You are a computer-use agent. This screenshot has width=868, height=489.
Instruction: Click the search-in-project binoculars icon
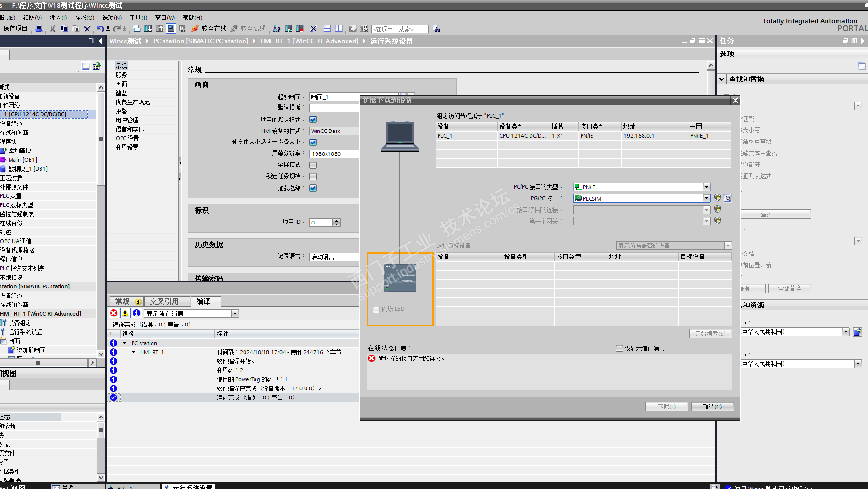coord(437,29)
